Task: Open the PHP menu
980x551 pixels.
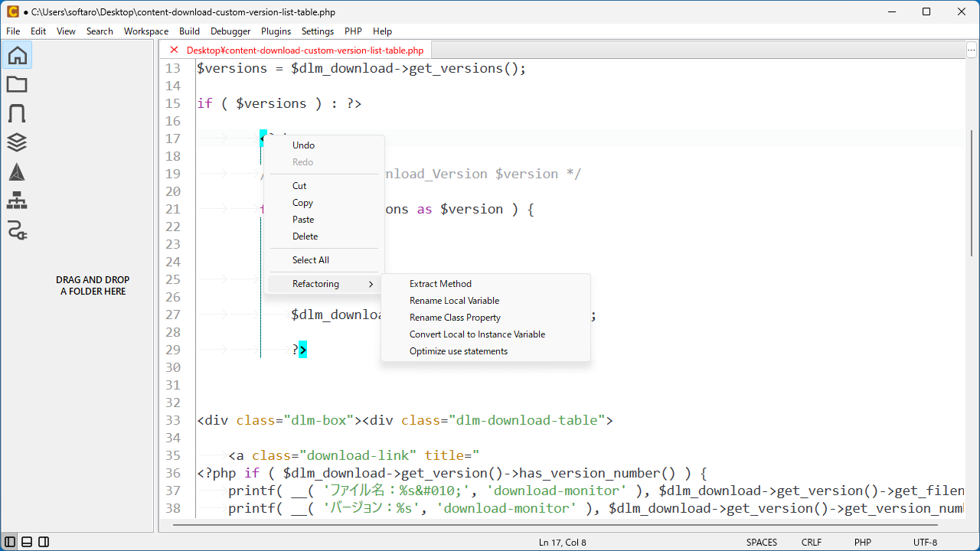Action: [x=353, y=31]
